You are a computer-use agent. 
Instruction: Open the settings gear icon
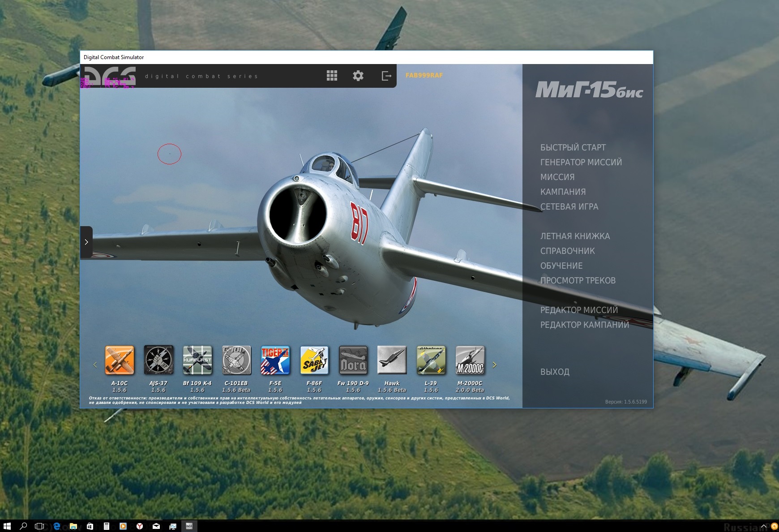(358, 76)
